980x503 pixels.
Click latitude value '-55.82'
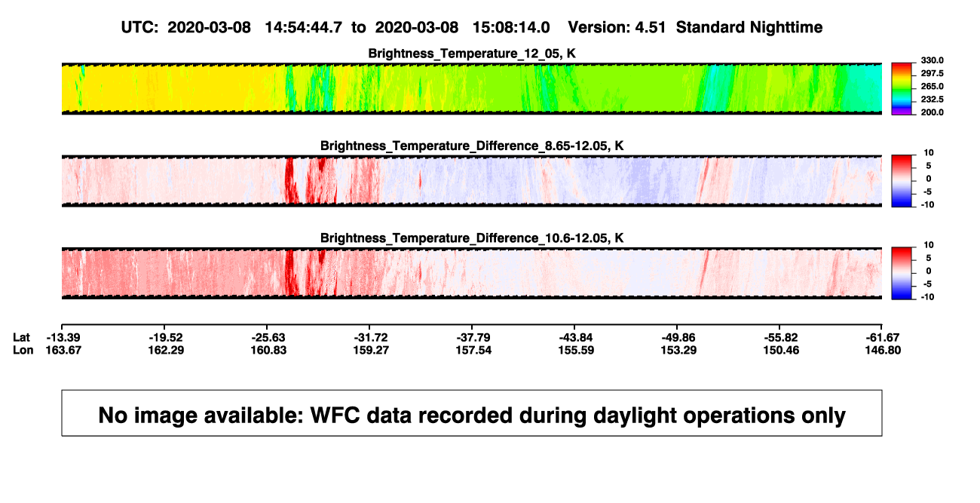pyautogui.click(x=781, y=337)
